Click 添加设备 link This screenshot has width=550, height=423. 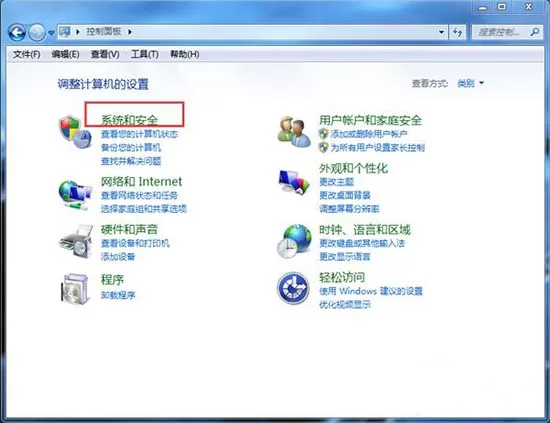(118, 257)
